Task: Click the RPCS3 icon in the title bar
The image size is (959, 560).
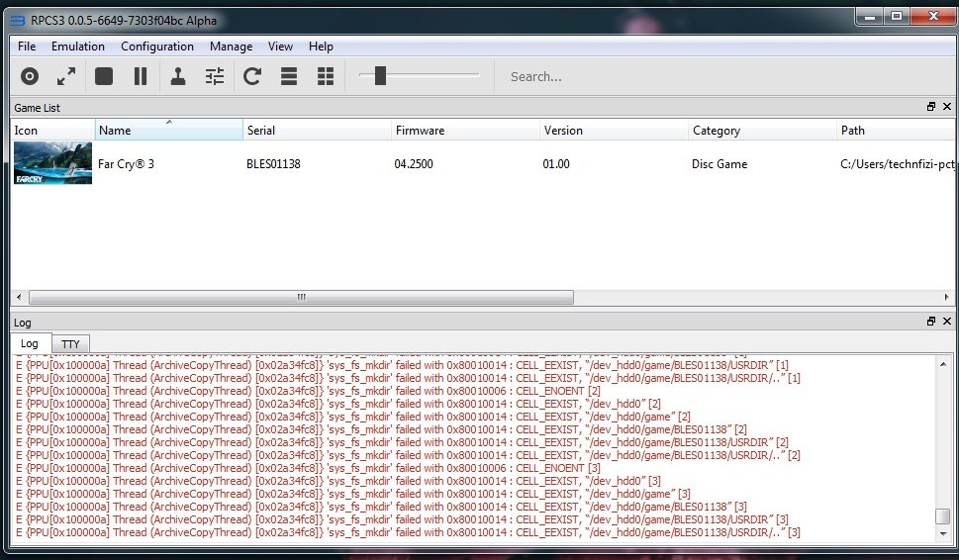Action: tap(18, 21)
